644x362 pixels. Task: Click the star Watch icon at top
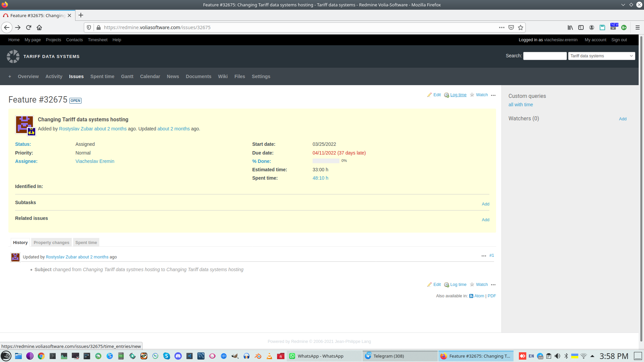[472, 95]
